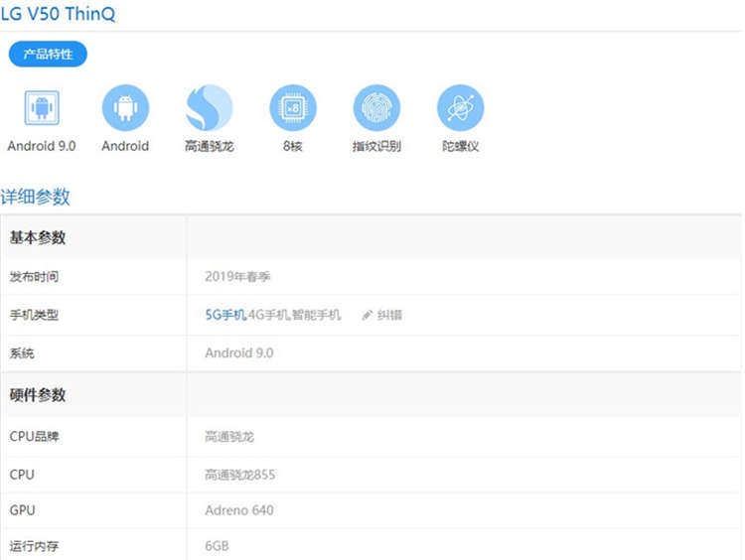
Task: Select the 指纹识别 fingerprint icon
Action: [376, 108]
